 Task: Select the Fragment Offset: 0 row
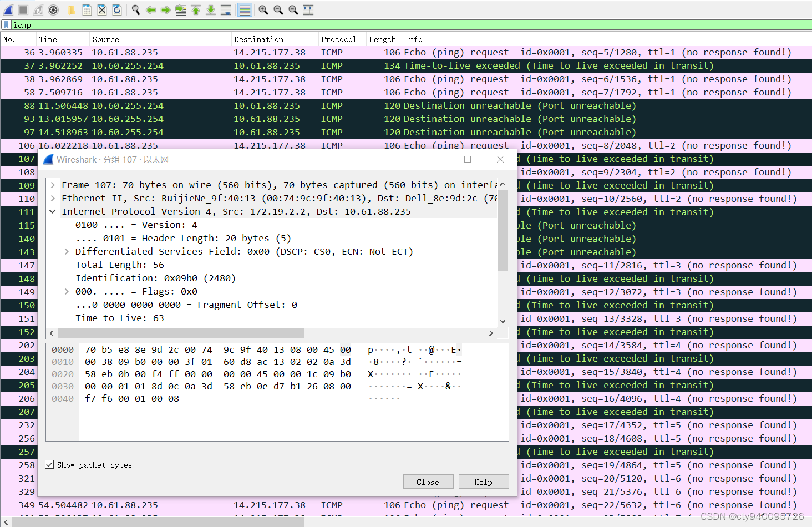[186, 305]
